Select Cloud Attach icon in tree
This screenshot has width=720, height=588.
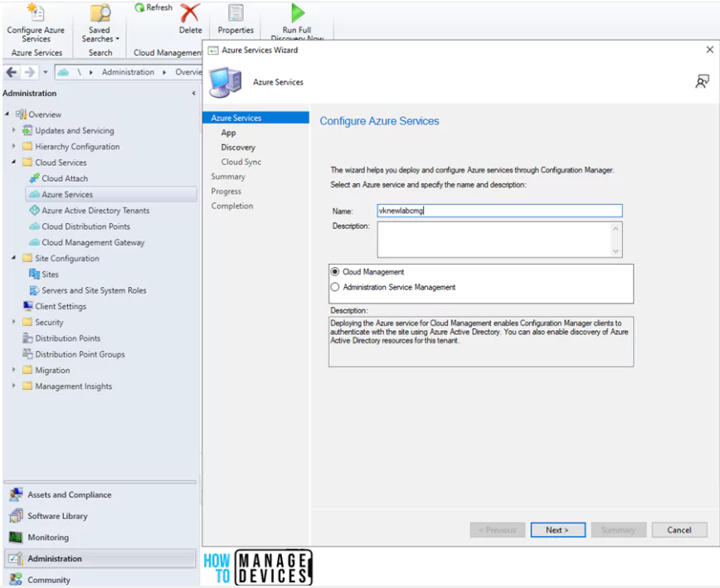point(35,178)
